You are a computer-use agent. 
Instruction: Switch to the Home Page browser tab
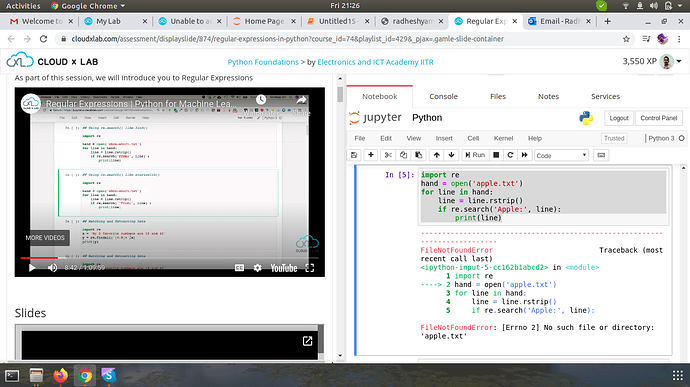coord(264,21)
